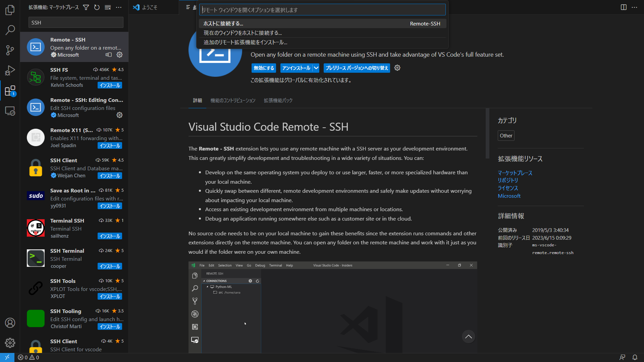This screenshot has height=362, width=644.
Task: Open Run and Debug view icon
Action: [x=10, y=70]
